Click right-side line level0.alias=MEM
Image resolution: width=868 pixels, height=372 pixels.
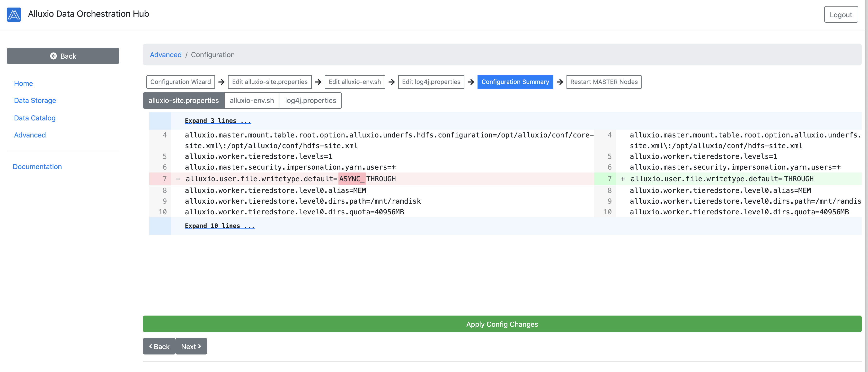coord(720,191)
